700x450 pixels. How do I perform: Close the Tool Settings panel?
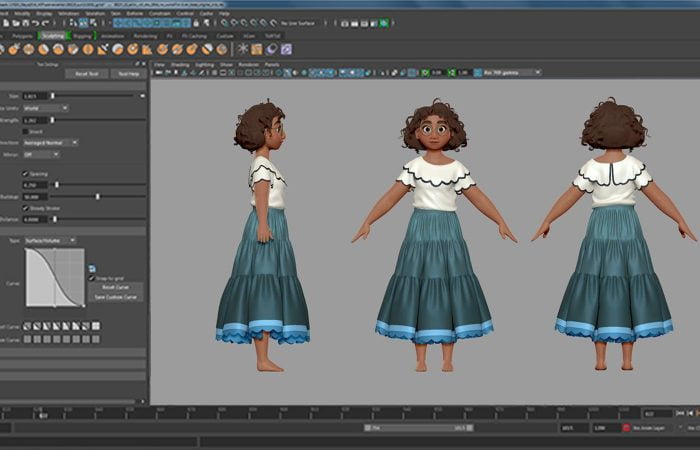point(143,64)
